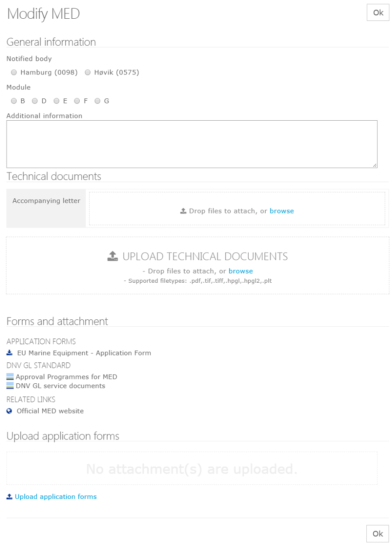Open the EU Marine Equipment - Application Form link
The image size is (392, 545).
tap(84, 353)
